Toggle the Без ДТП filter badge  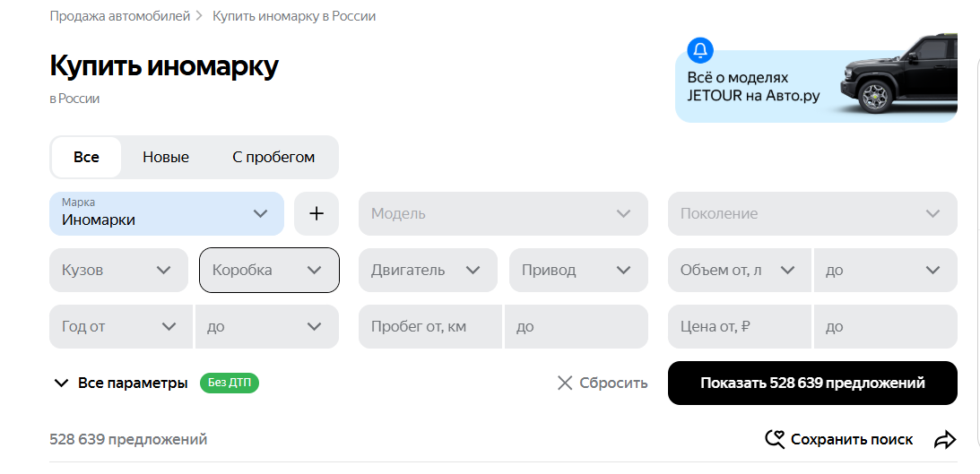[229, 384]
